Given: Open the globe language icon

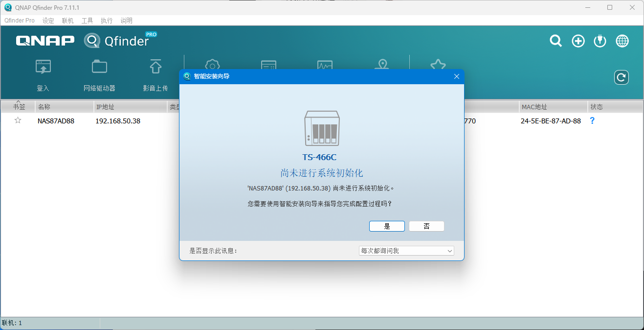Looking at the screenshot, I should coord(622,41).
